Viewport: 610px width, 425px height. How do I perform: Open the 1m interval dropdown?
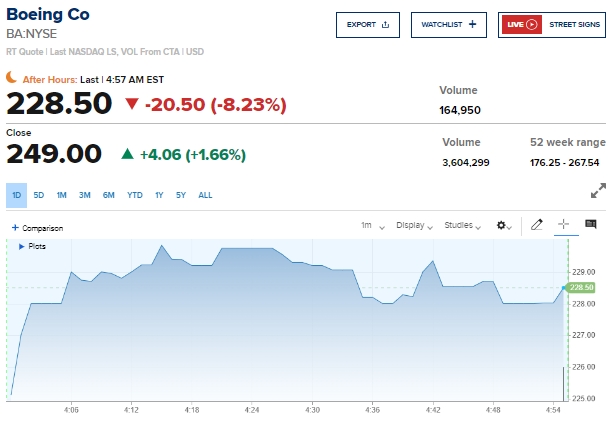[x=371, y=226]
